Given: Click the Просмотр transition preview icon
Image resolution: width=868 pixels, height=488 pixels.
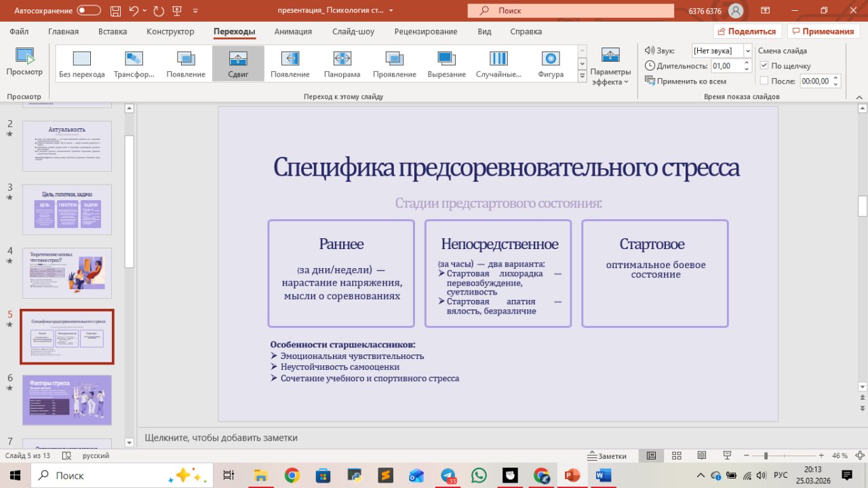Looking at the screenshot, I should tap(24, 62).
